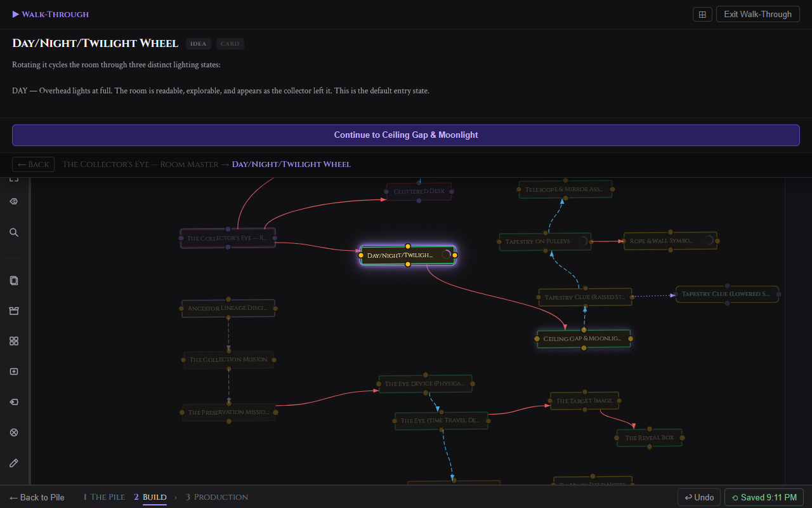This screenshot has height=508, width=812.
Task: Click the four-squares grid icon in the sidebar
Action: point(14,341)
